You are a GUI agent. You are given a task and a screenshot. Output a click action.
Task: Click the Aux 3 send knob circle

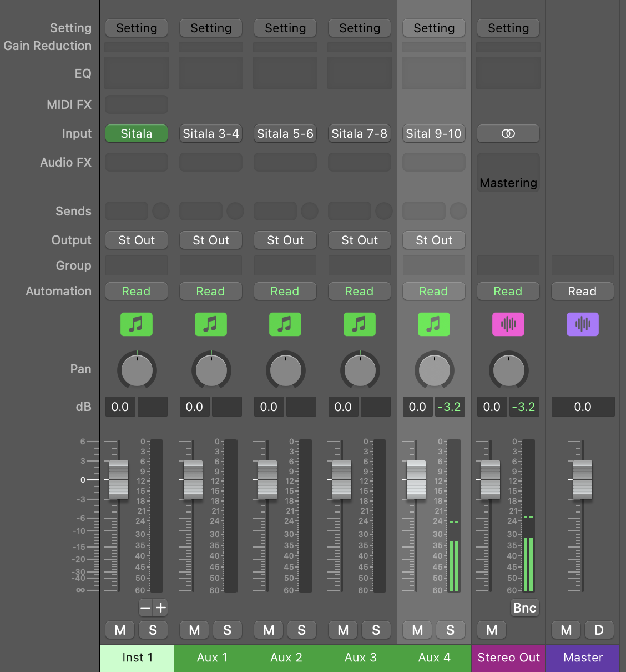click(384, 211)
